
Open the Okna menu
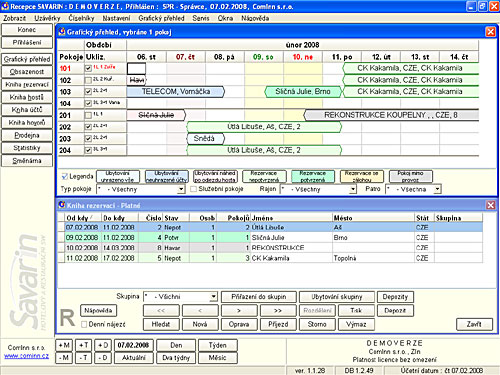[225, 18]
